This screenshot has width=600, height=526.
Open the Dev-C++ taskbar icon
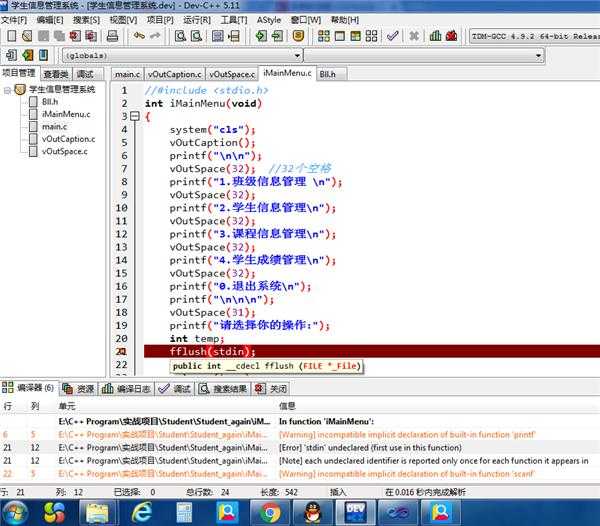point(355,513)
